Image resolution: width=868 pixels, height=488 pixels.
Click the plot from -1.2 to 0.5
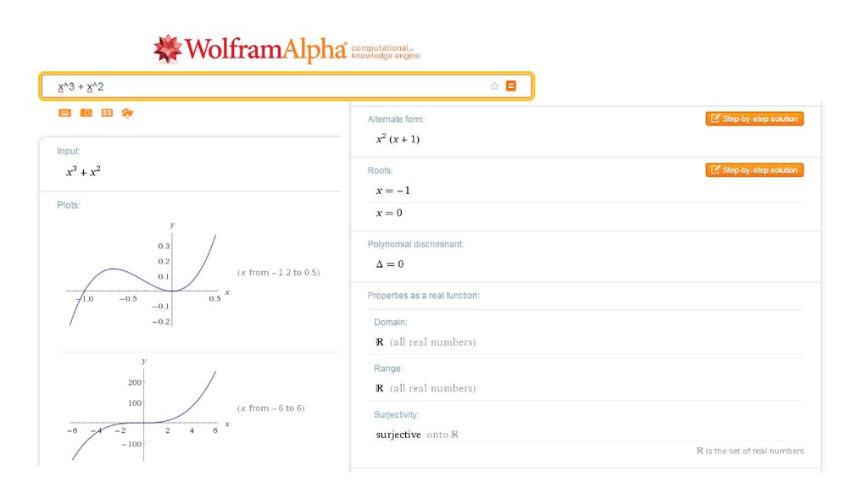coord(147,275)
